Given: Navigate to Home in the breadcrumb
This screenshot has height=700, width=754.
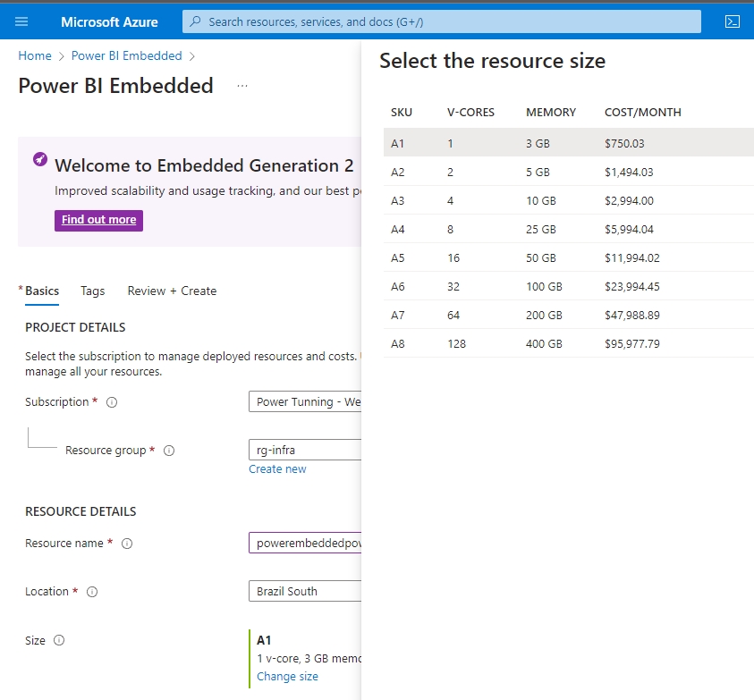Looking at the screenshot, I should [x=35, y=55].
